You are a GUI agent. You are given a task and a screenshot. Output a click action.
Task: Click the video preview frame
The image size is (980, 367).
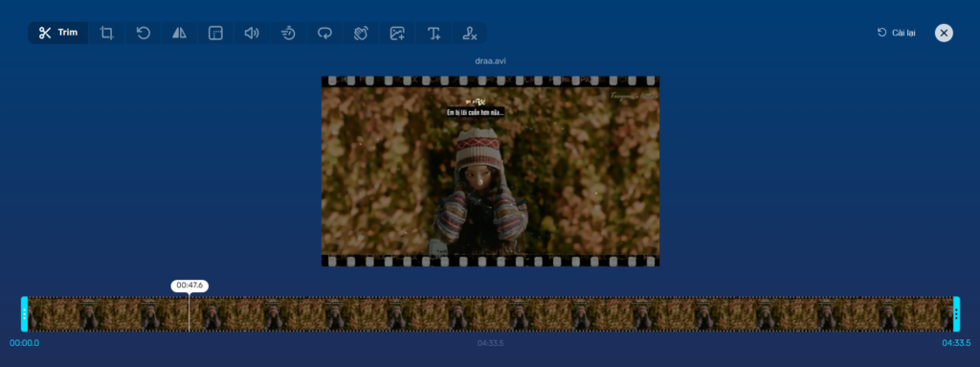pyautogui.click(x=490, y=171)
